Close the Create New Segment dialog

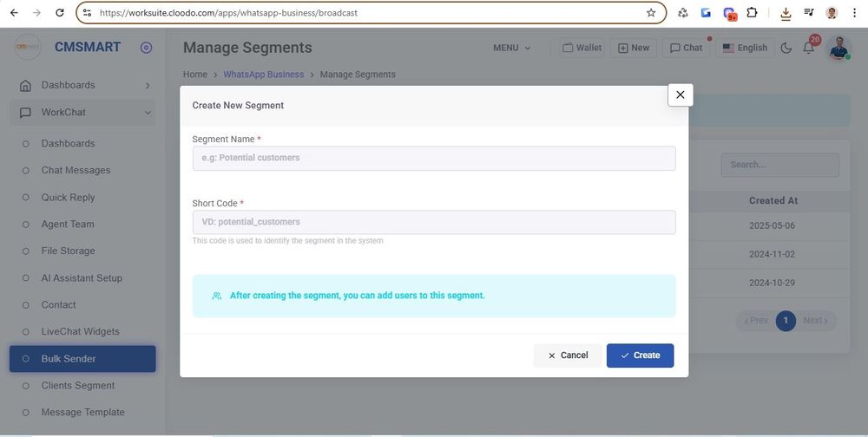pyautogui.click(x=680, y=95)
